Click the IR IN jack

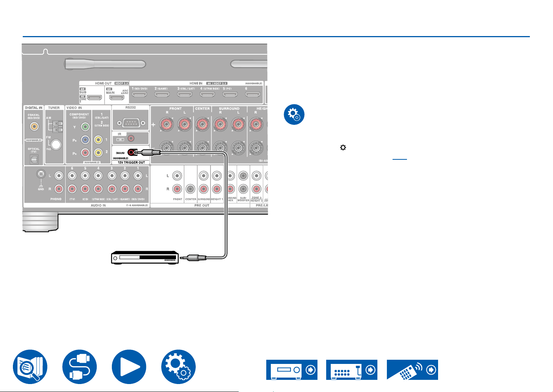[132, 139]
